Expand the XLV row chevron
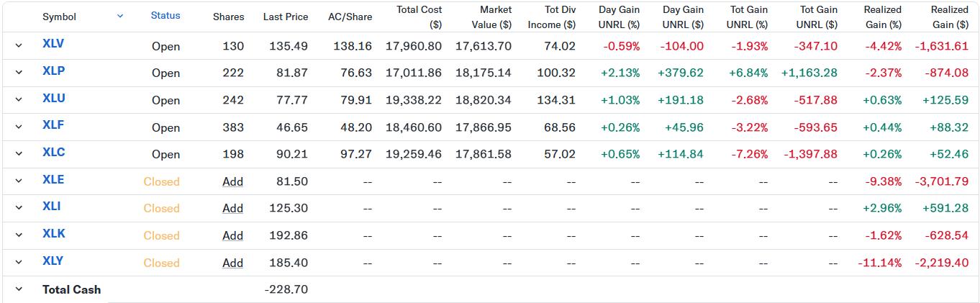Screen dimensions: 980x303 pos(19,45)
